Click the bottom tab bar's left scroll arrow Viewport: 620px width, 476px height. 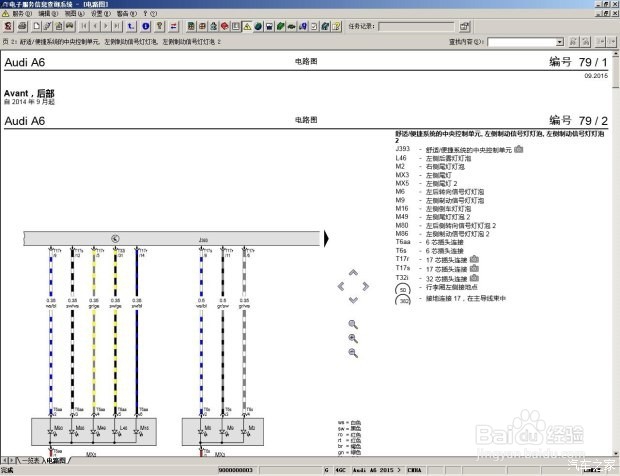pyautogui.click(x=4, y=460)
